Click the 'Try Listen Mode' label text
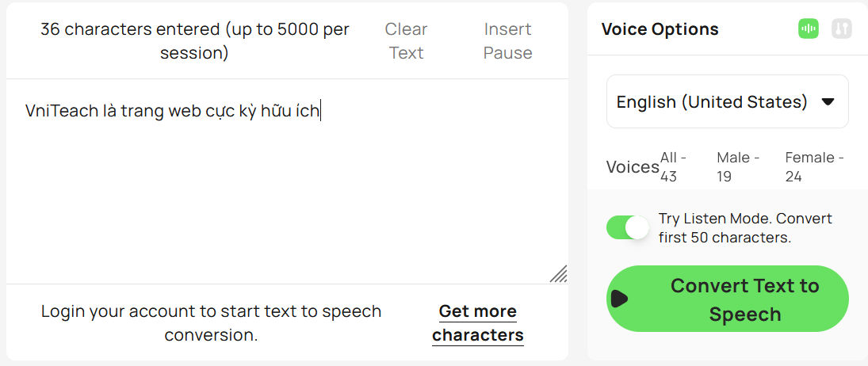Screen dimensions: 868x366 click(x=745, y=228)
